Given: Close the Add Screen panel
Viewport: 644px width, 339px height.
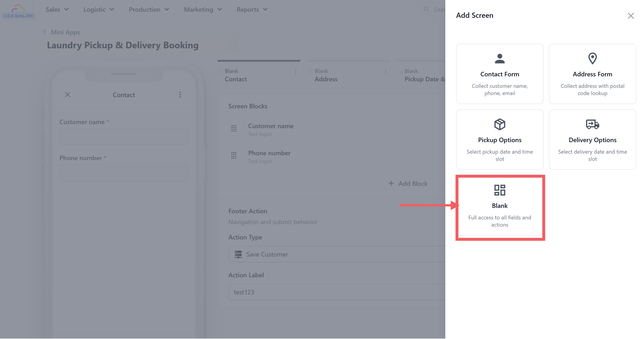Looking at the screenshot, I should coord(630,16).
